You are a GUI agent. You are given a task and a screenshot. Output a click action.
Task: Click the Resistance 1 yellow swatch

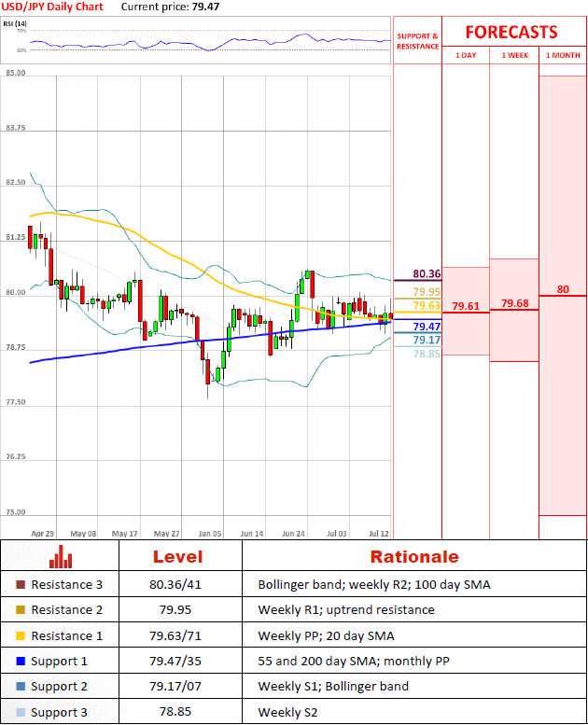click(21, 635)
